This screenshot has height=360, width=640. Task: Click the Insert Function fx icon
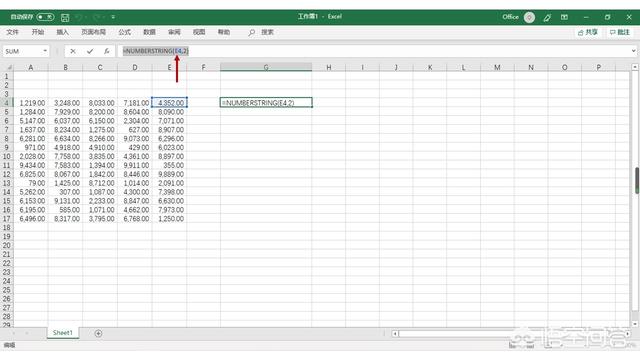point(107,51)
